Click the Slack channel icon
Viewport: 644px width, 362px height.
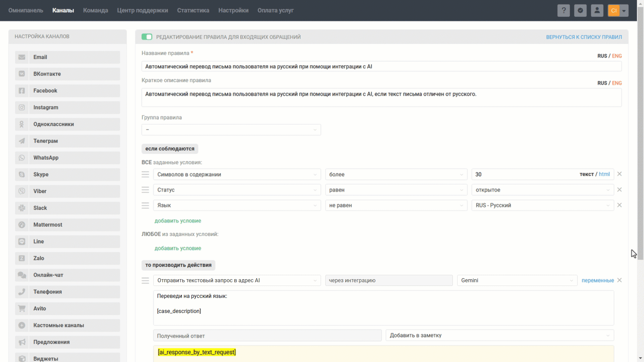(x=22, y=208)
